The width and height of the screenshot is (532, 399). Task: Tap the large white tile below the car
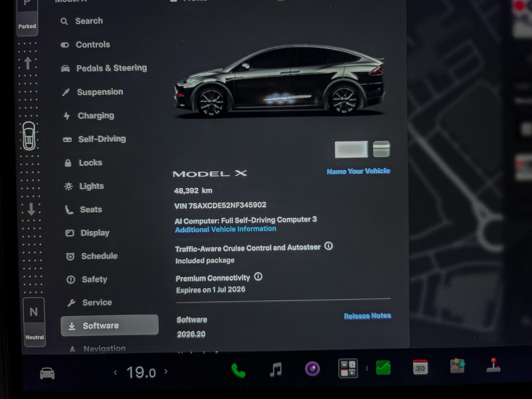tap(351, 149)
